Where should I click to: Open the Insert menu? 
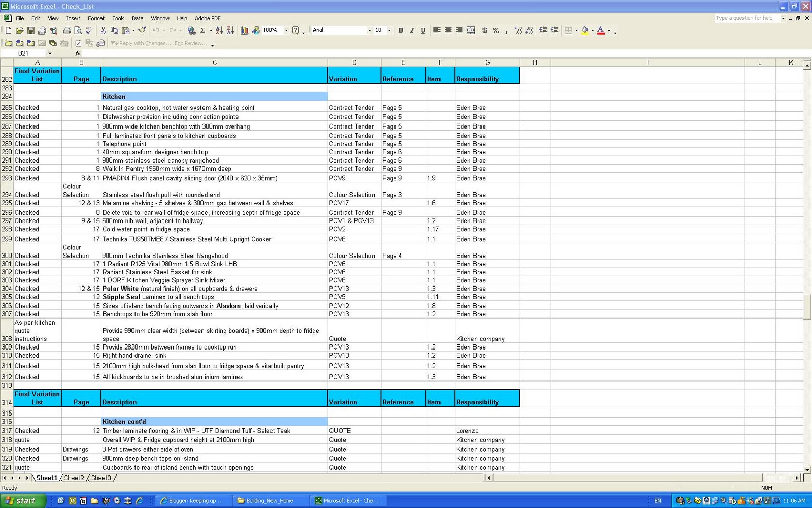[x=73, y=18]
